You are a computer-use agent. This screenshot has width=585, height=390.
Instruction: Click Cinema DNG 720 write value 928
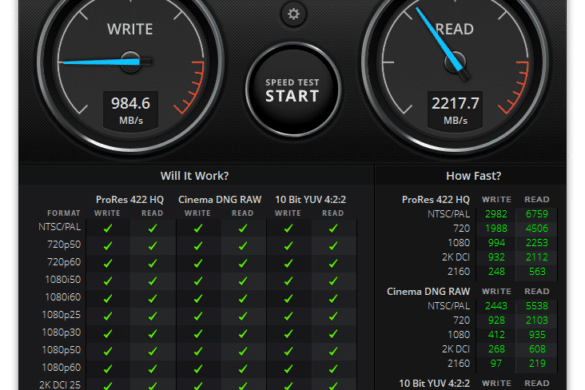497,320
